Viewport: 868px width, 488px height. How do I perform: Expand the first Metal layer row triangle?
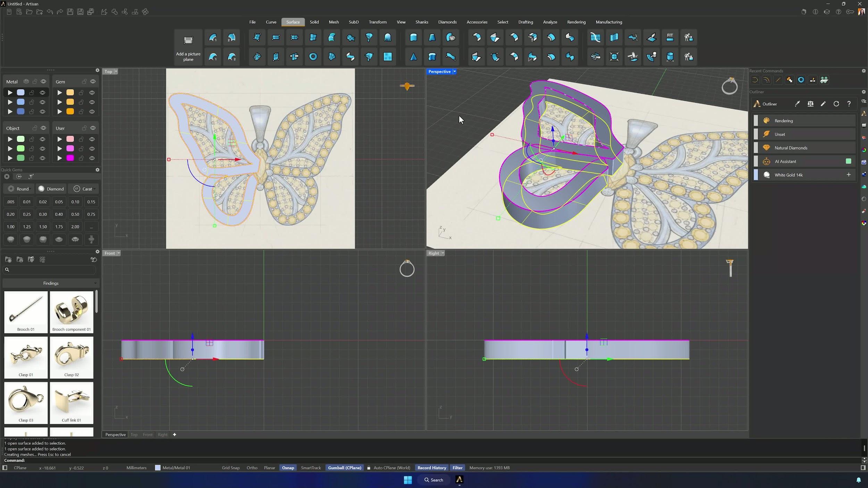tap(10, 93)
